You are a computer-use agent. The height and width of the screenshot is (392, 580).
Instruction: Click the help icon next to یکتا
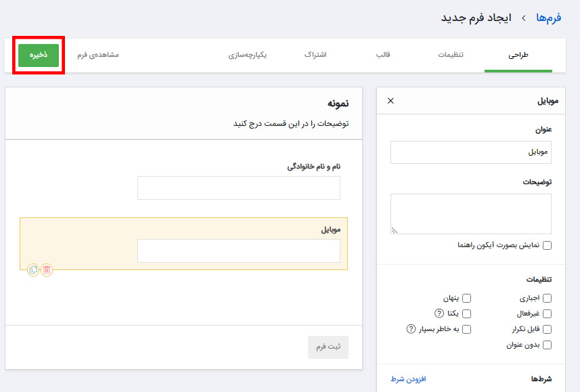point(439,313)
